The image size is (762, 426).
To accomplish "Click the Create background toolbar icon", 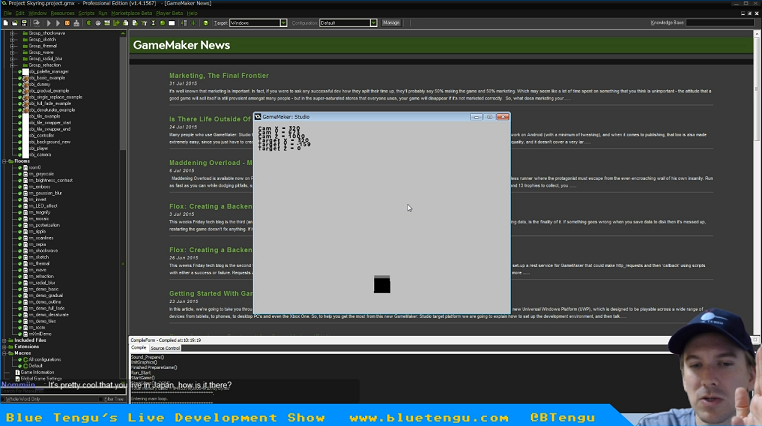I will click(107, 23).
